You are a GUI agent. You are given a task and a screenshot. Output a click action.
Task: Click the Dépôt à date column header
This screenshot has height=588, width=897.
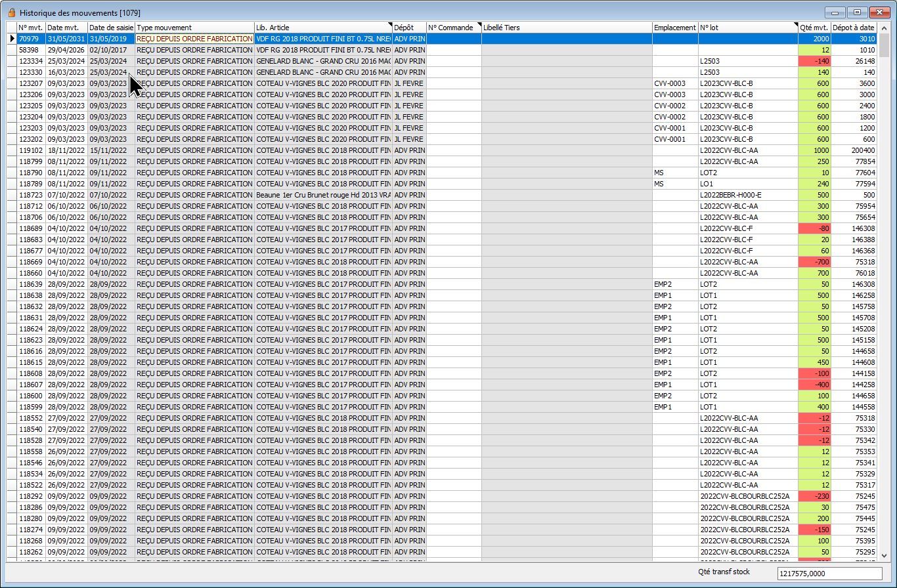tap(853, 28)
